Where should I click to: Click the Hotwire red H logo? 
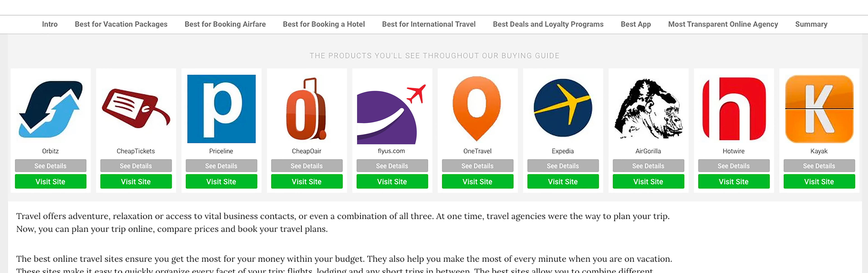point(734,109)
